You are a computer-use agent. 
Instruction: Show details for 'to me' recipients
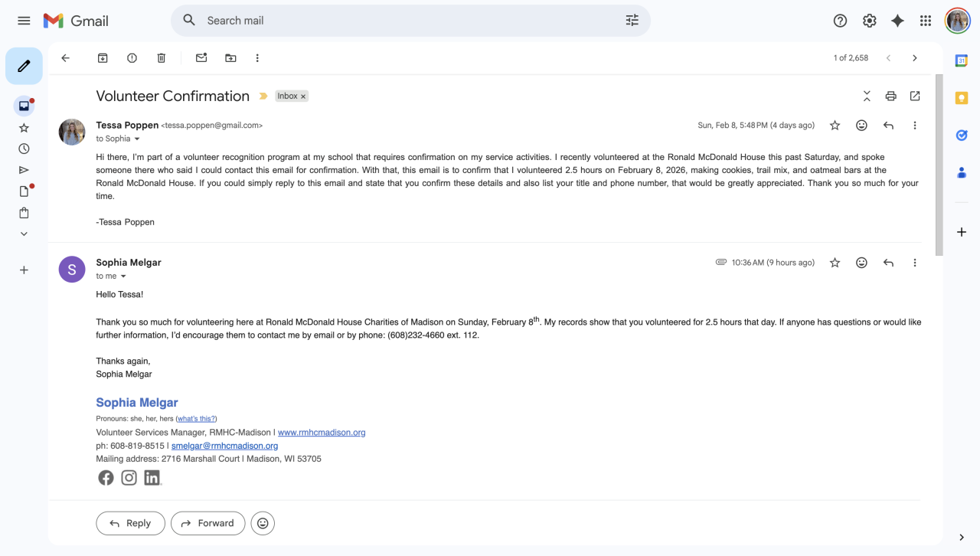click(x=122, y=276)
